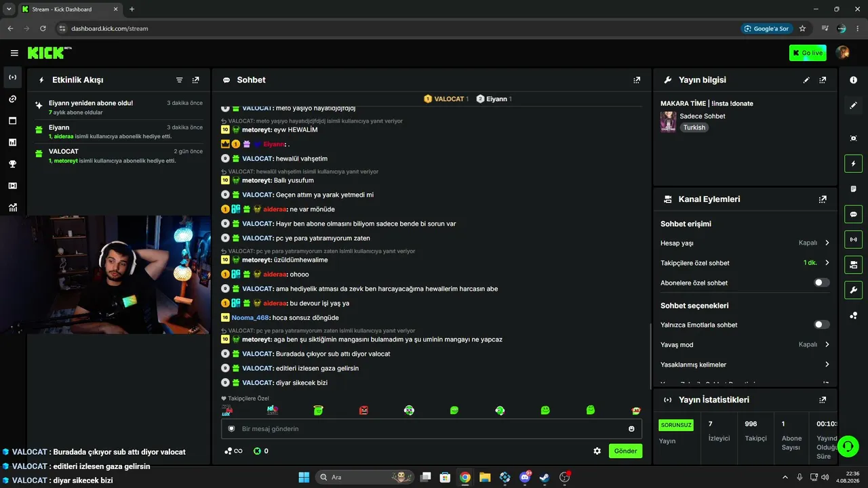Click the red angry emote
The height and width of the screenshot is (488, 868).
pos(364,410)
